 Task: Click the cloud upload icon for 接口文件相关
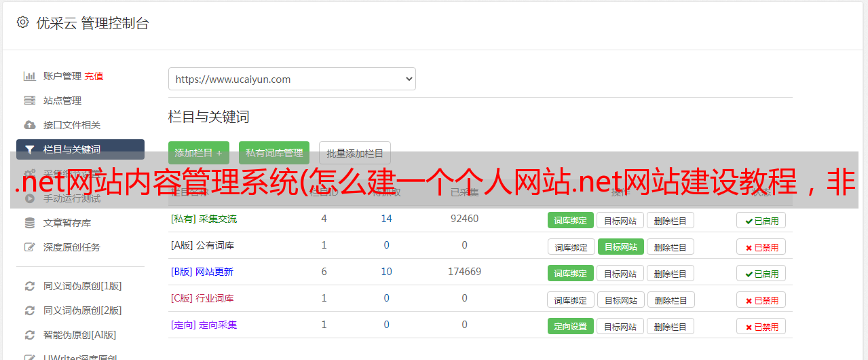(x=29, y=125)
